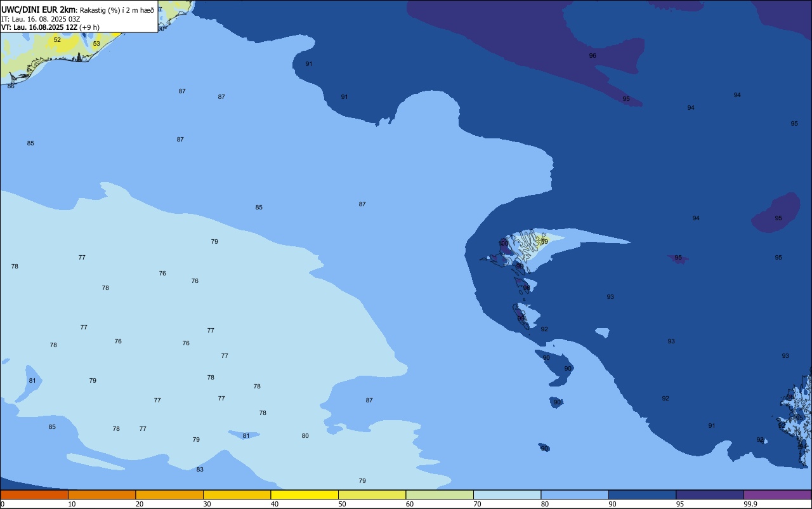Image resolution: width=812 pixels, height=509 pixels.
Task: Click the 10–20 orange legend swatch
Action: pos(101,494)
